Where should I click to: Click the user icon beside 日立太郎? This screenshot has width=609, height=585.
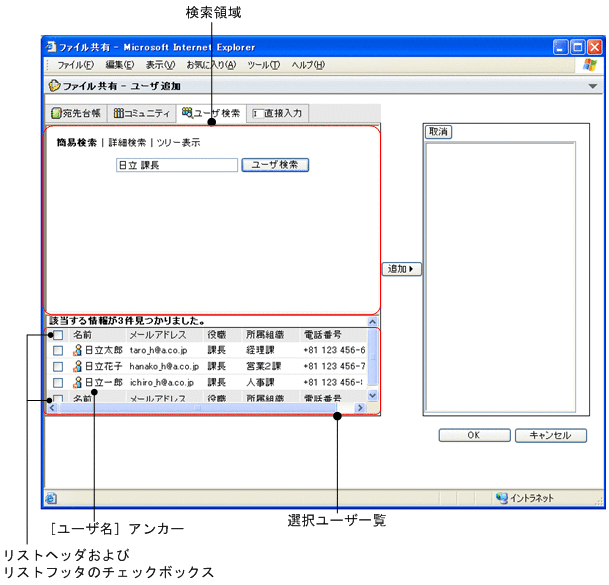(x=78, y=350)
